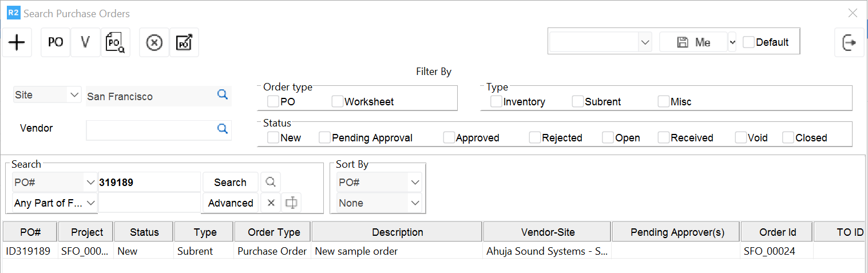Click magnifier icon beside San Francisco field
Screen dimensions: 868x273
[x=223, y=95]
